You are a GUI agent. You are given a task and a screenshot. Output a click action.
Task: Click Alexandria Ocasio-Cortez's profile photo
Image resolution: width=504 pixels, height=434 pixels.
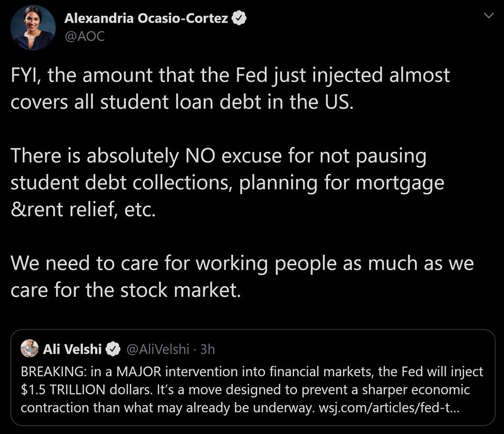tap(33, 28)
